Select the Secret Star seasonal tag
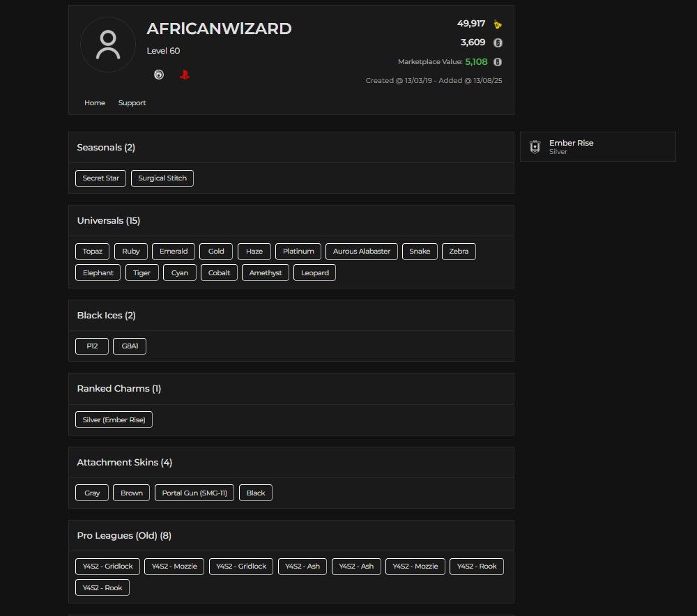 (x=101, y=178)
